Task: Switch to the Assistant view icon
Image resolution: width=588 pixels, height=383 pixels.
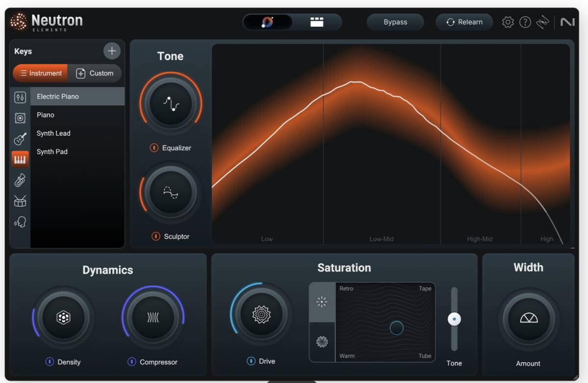Action: click(268, 22)
